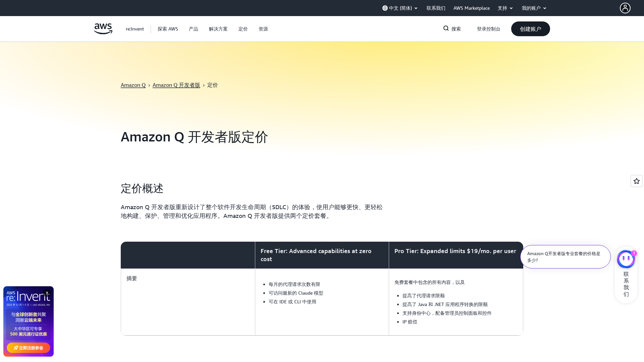Click the rocket register button
644x362 pixels.
click(x=29, y=348)
